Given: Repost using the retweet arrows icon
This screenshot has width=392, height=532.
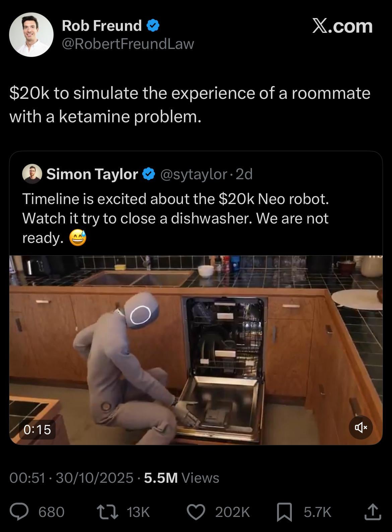Looking at the screenshot, I should click(107, 512).
